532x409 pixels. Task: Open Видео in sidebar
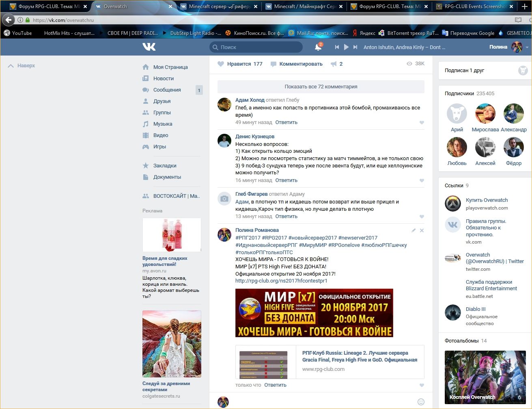click(x=161, y=135)
